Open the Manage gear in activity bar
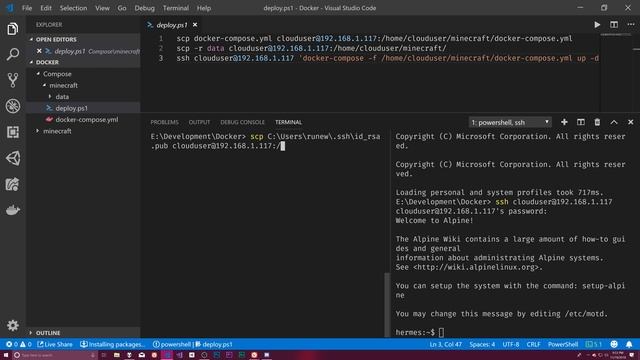 point(13,325)
